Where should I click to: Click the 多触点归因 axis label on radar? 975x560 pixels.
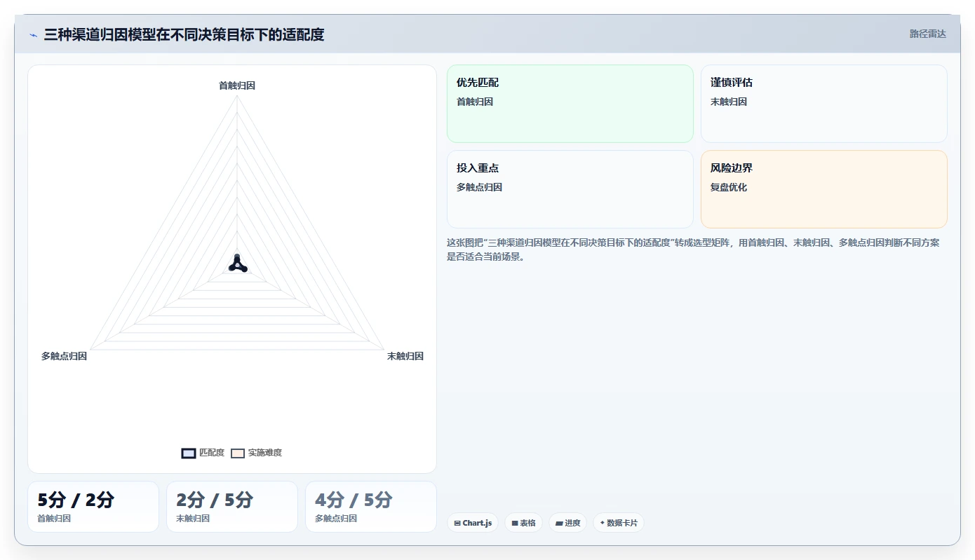click(64, 356)
